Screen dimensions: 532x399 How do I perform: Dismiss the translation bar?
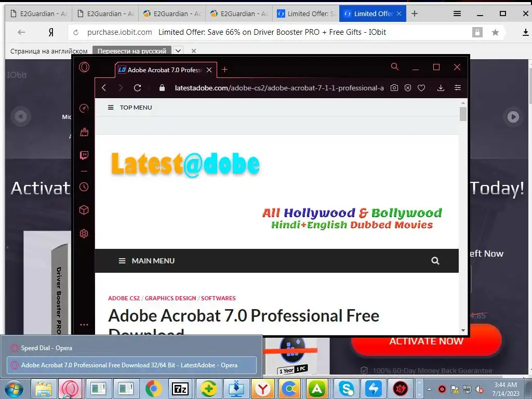(x=194, y=51)
